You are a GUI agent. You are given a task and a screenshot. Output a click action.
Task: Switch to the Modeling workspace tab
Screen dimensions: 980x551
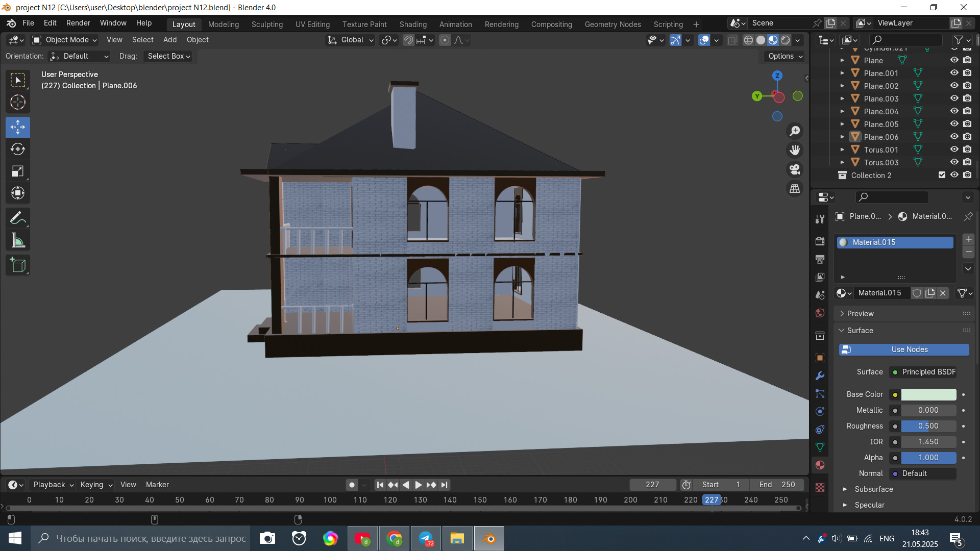(x=223, y=24)
